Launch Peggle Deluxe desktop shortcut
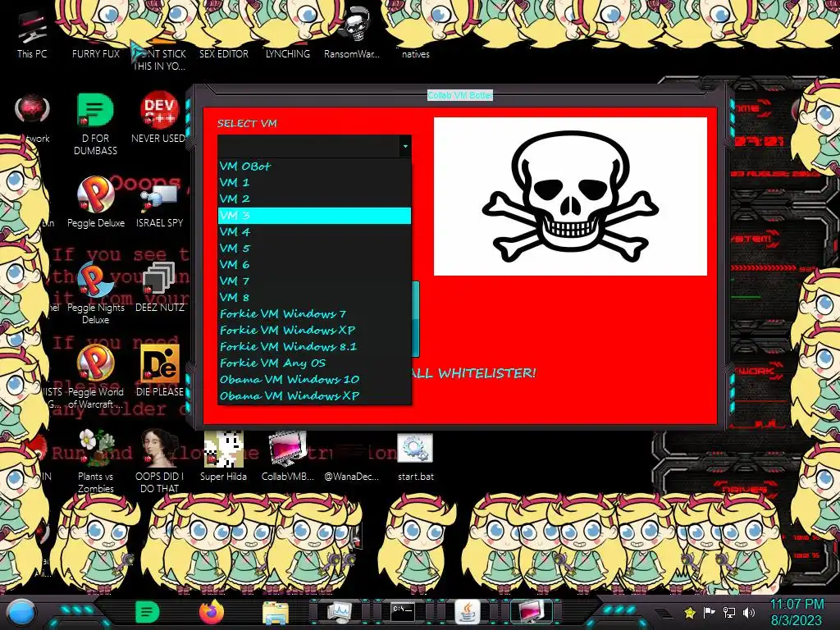Screen dimensions: 840x630 point(96,202)
